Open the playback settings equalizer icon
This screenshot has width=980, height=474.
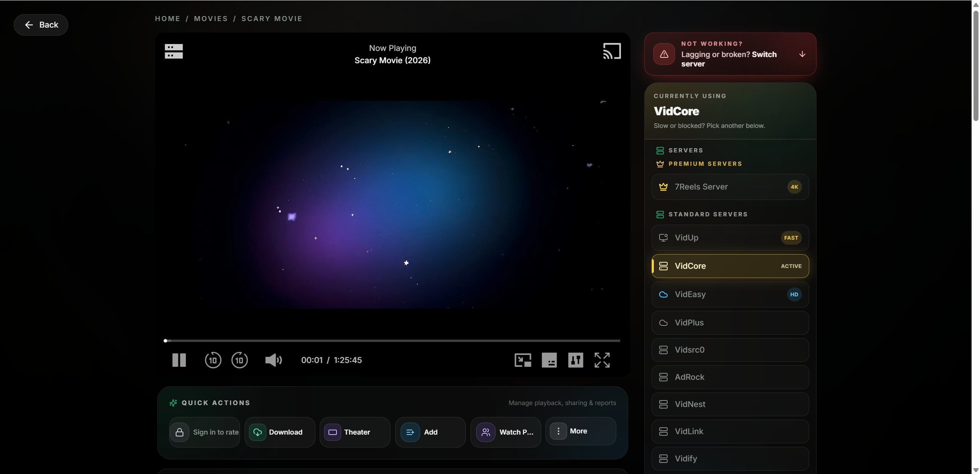click(575, 360)
